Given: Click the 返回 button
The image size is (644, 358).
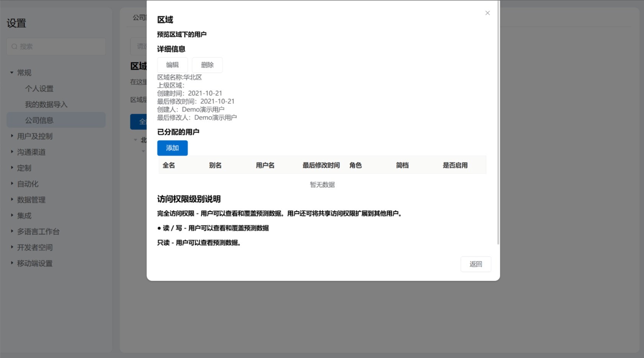Looking at the screenshot, I should [475, 264].
